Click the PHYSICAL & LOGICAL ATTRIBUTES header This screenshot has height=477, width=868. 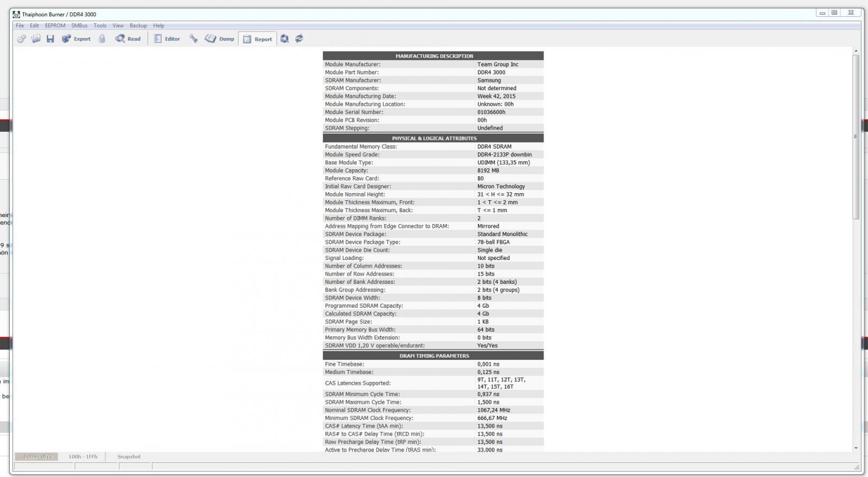point(433,138)
